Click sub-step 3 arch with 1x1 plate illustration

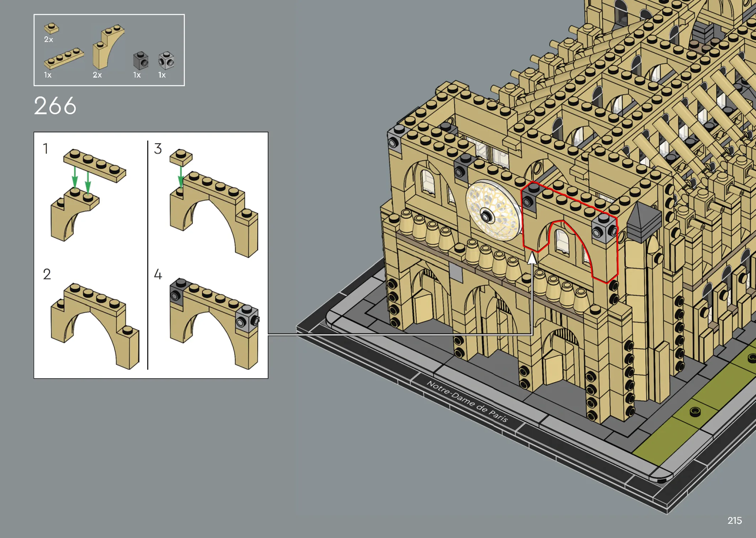(x=214, y=203)
